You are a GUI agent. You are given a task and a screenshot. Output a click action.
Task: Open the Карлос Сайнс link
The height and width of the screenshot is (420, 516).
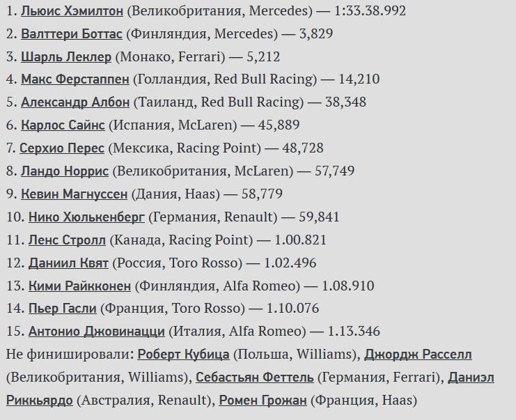coord(63,125)
